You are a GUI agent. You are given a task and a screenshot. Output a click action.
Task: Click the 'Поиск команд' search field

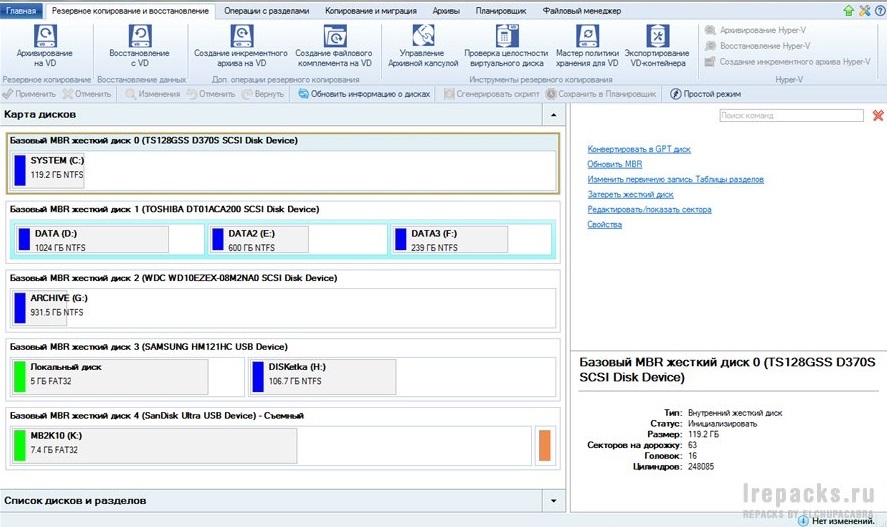click(x=791, y=116)
